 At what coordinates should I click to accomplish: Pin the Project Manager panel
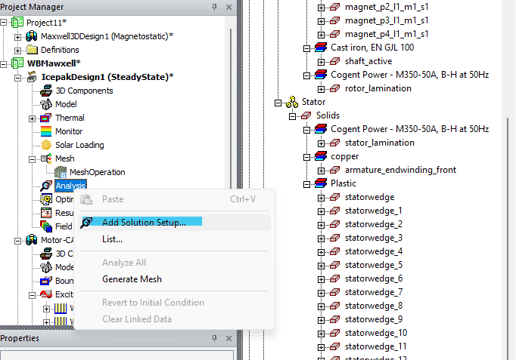(214, 7)
